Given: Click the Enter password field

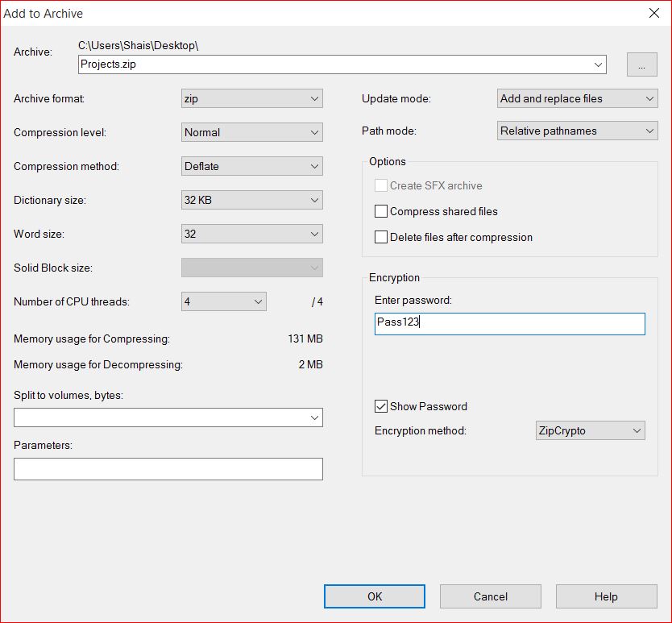Looking at the screenshot, I should click(x=509, y=324).
